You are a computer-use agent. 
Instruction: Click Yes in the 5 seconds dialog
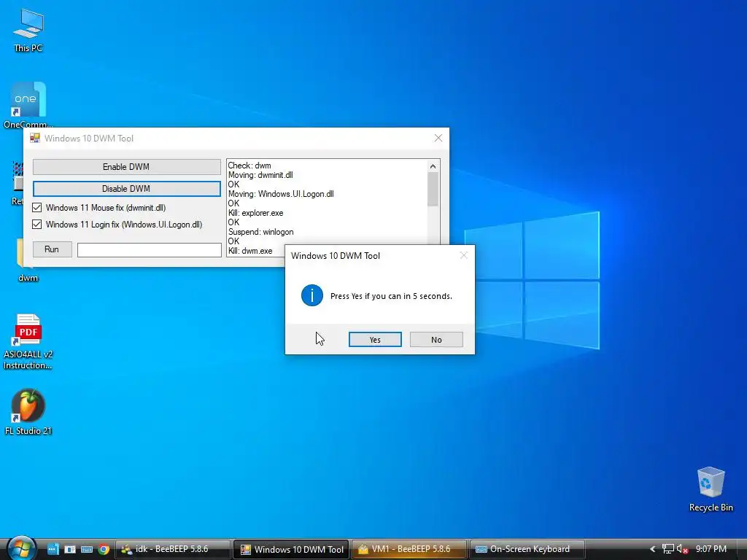tap(375, 340)
